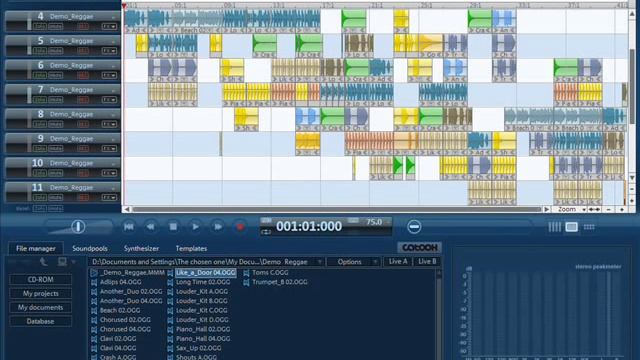
Task: Click the project file icon of _Demo_Reggae.MMM
Action: (94, 273)
